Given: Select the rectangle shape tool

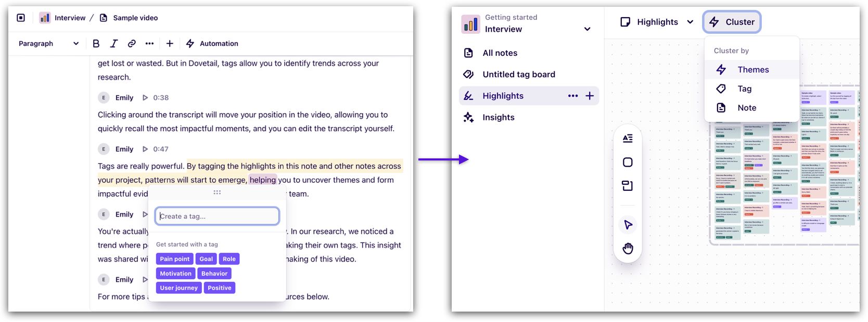Looking at the screenshot, I should pyautogui.click(x=628, y=162).
